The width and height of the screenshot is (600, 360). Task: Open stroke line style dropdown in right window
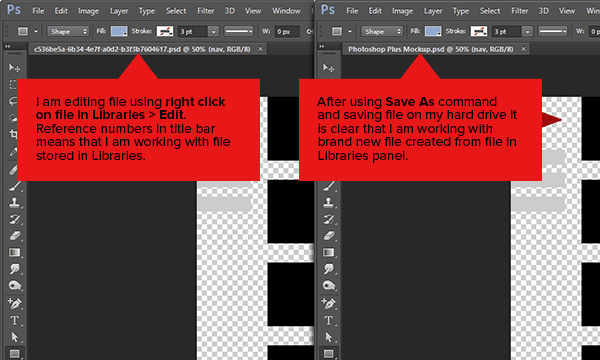coord(553,31)
